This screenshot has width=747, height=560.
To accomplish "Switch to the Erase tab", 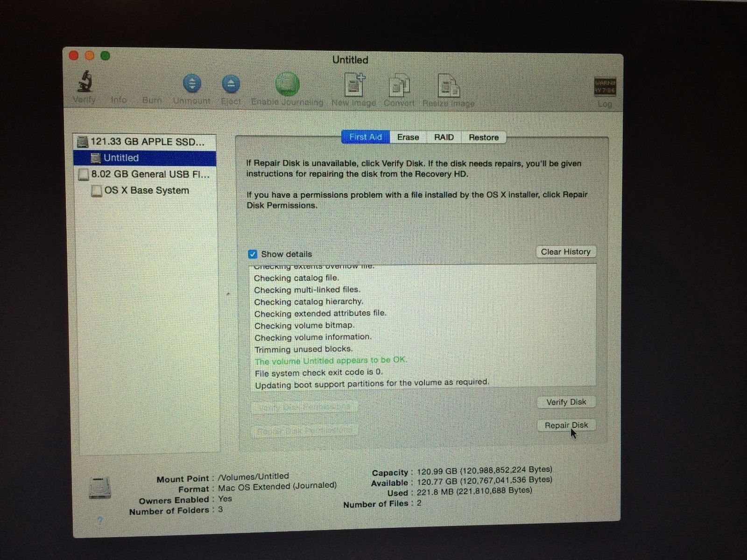I will click(408, 137).
